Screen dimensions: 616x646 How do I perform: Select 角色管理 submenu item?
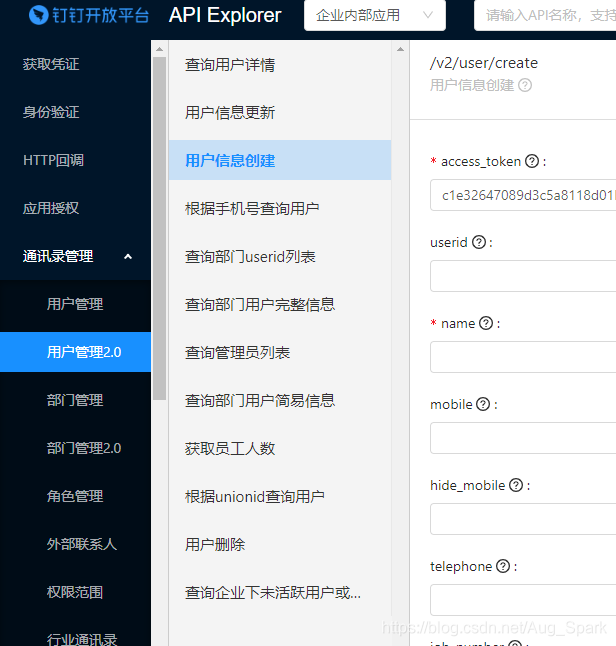point(75,496)
